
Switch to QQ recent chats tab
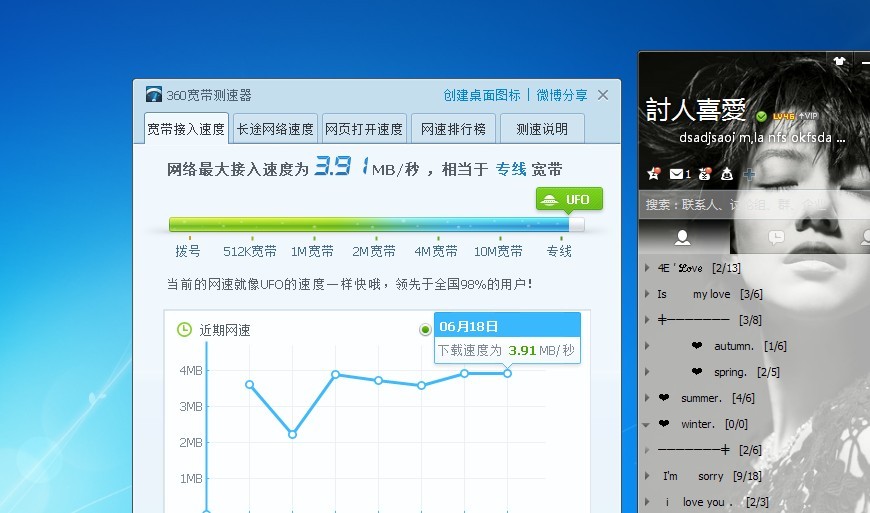point(776,237)
